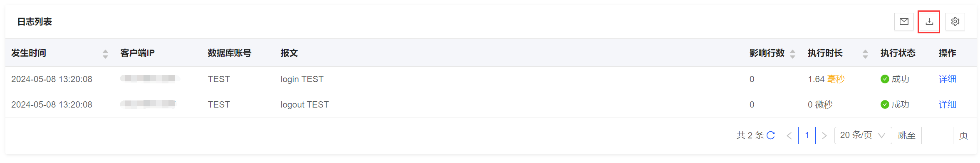
Task: Go to the next page arrow
Action: pyautogui.click(x=824, y=135)
